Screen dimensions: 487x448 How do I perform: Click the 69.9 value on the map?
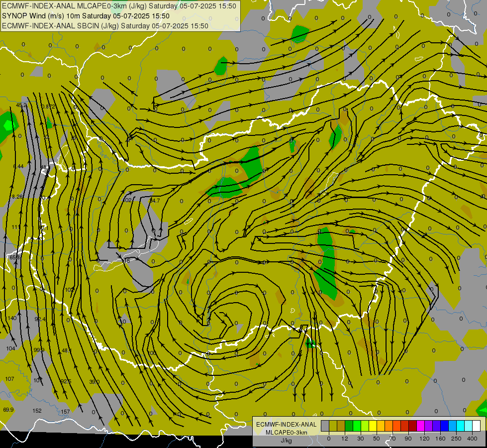tap(8, 410)
